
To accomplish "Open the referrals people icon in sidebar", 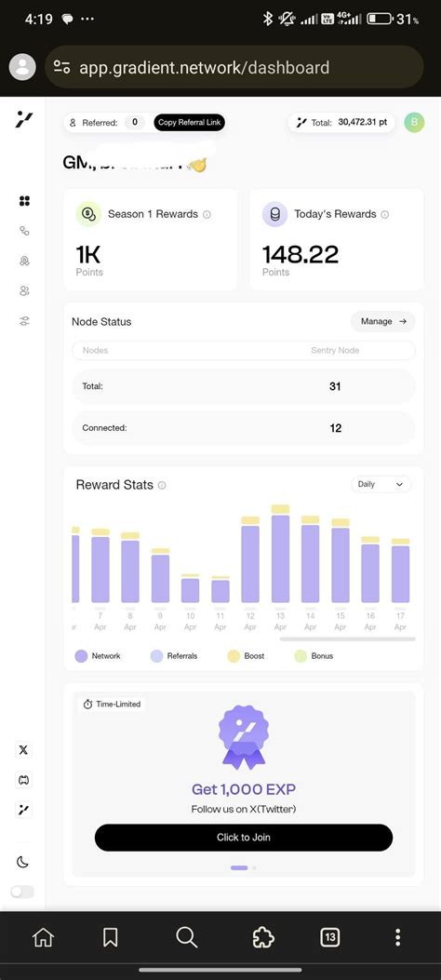I will [24, 290].
